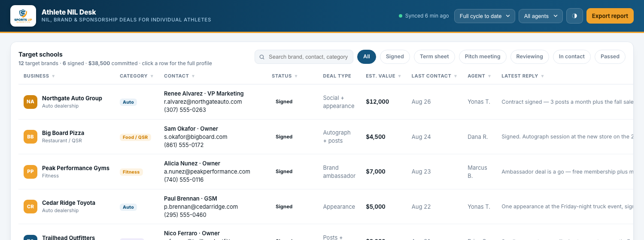Screen dimensions: 644x240
Task: Click phone number (740) 555-0116
Action: click(184, 180)
